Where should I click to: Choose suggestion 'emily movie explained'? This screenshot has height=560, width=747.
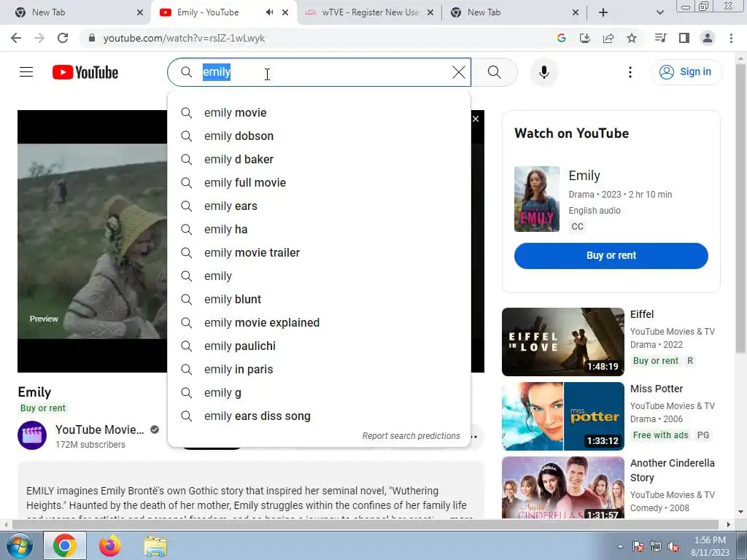tap(319, 323)
